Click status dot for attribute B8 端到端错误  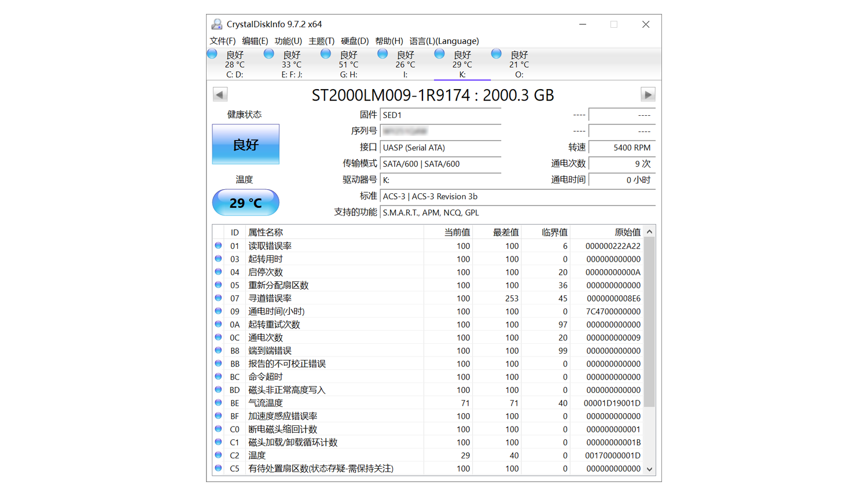point(218,350)
